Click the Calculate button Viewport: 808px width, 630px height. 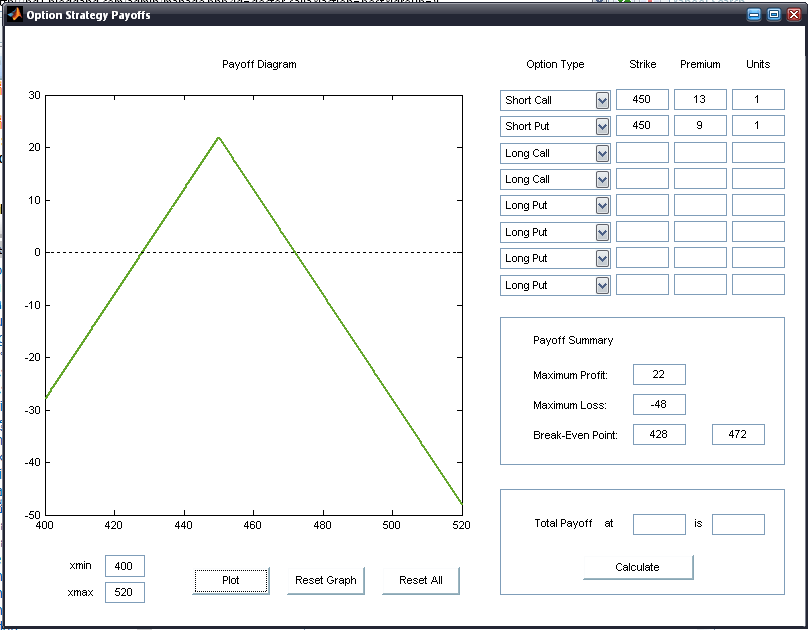tap(638, 567)
